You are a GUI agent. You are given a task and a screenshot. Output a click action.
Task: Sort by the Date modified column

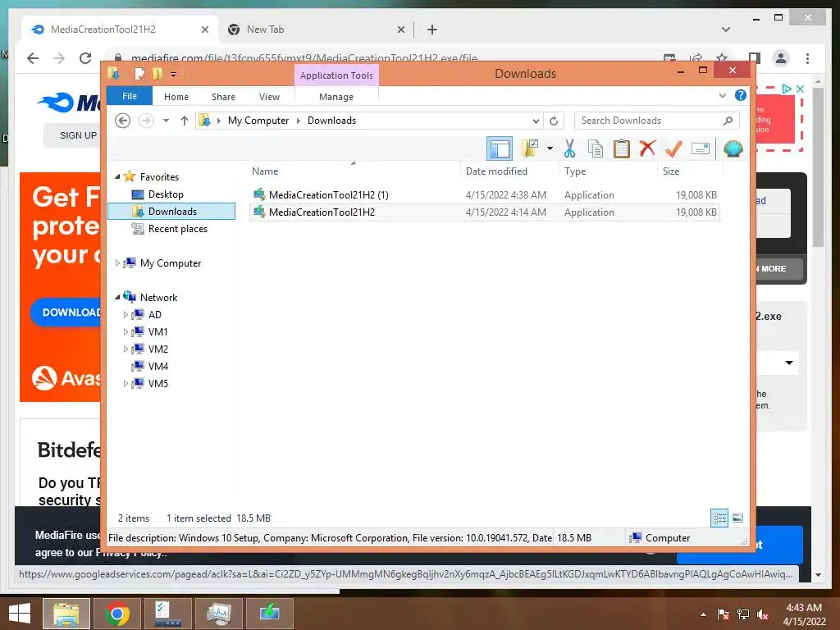pyautogui.click(x=509, y=171)
